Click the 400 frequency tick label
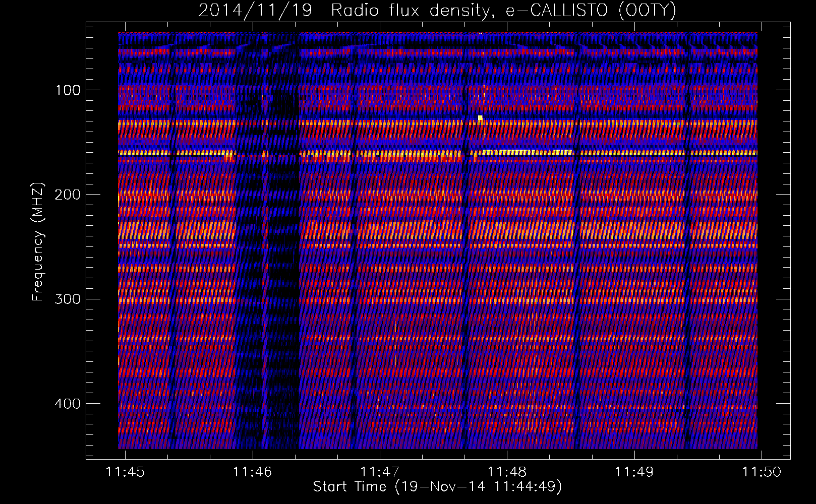 click(x=68, y=404)
